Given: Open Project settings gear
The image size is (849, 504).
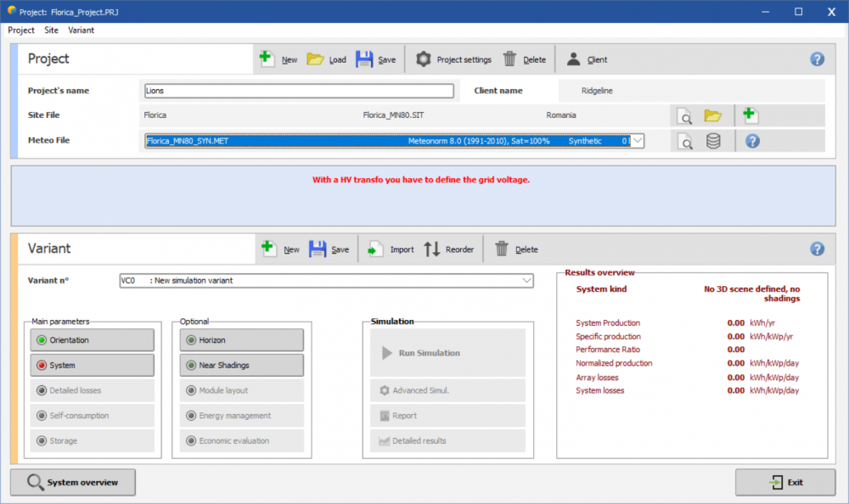Looking at the screenshot, I should coord(423,59).
